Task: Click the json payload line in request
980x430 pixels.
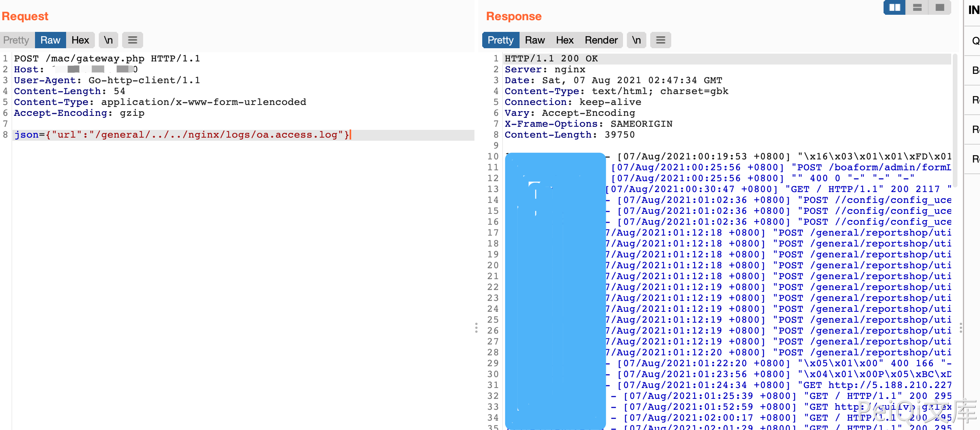Action: pyautogui.click(x=182, y=135)
